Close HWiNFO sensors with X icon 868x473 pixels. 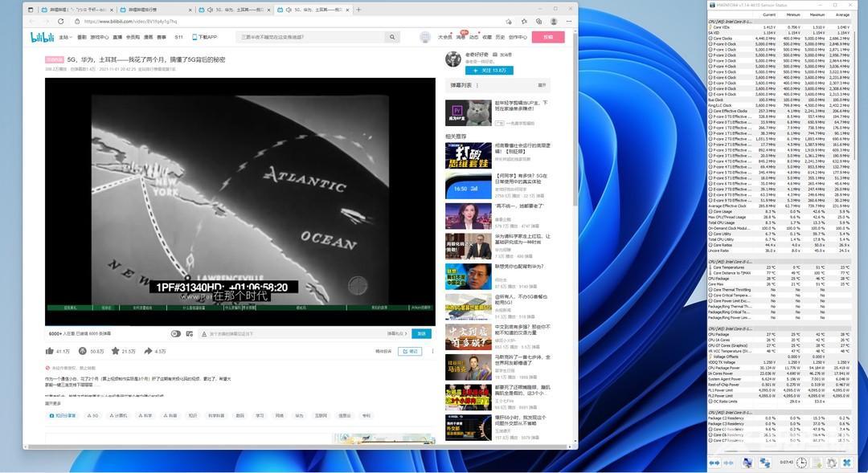pyautogui.click(x=846, y=463)
